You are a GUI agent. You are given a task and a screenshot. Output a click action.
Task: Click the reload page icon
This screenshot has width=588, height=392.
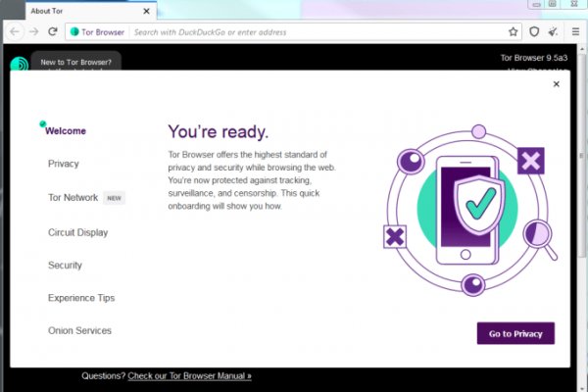55,31
